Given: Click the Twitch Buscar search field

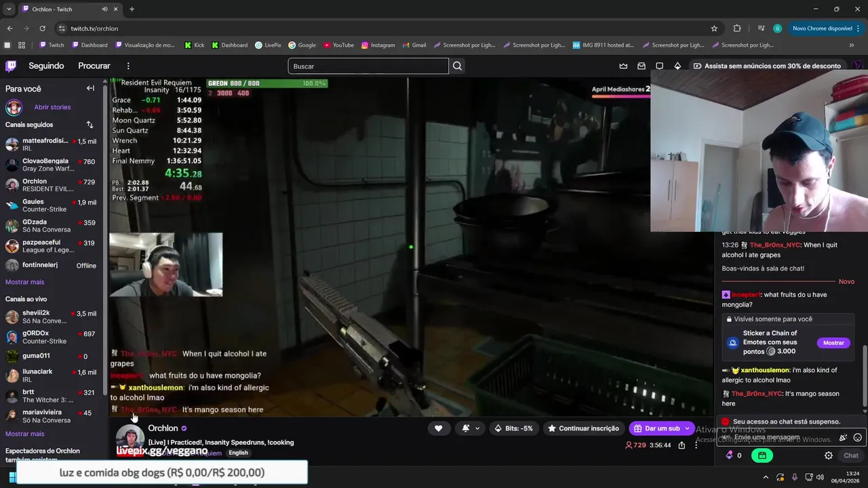Looking at the screenshot, I should (368, 66).
